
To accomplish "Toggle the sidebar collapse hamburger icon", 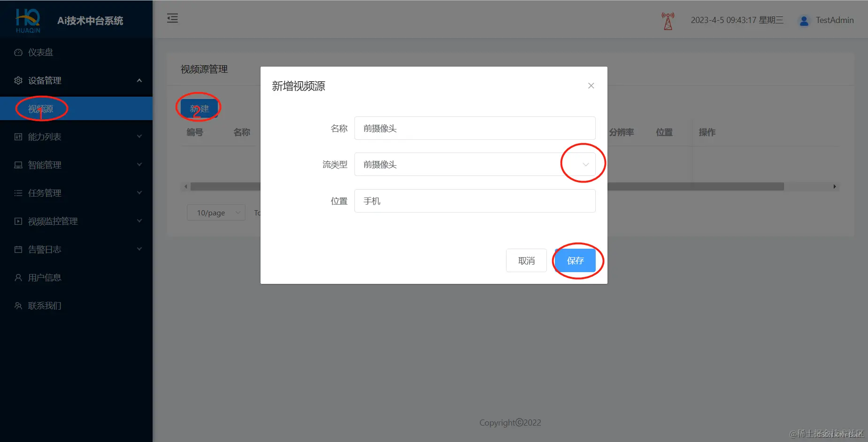I will pos(173,18).
